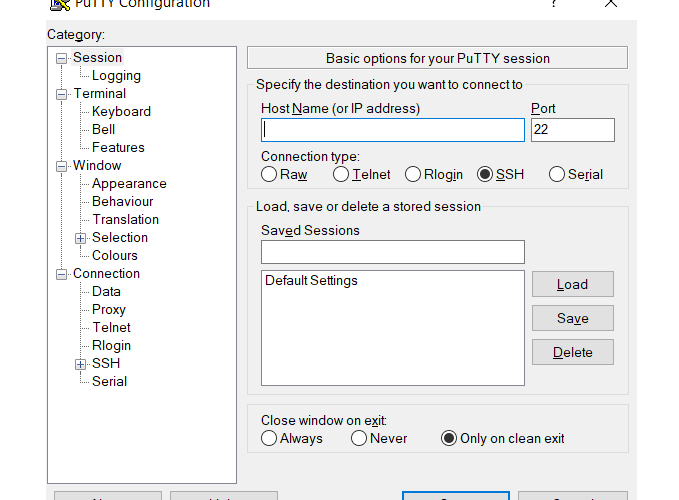Open the Features settings category
This screenshot has width=679, height=500.
point(118,148)
